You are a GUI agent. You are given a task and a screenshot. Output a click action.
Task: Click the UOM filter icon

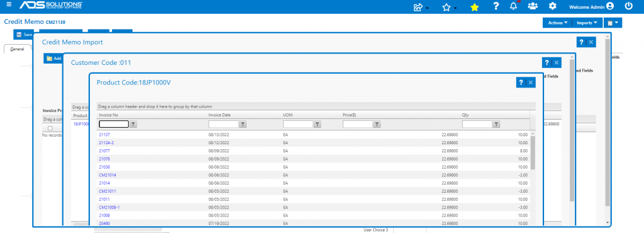click(318, 124)
